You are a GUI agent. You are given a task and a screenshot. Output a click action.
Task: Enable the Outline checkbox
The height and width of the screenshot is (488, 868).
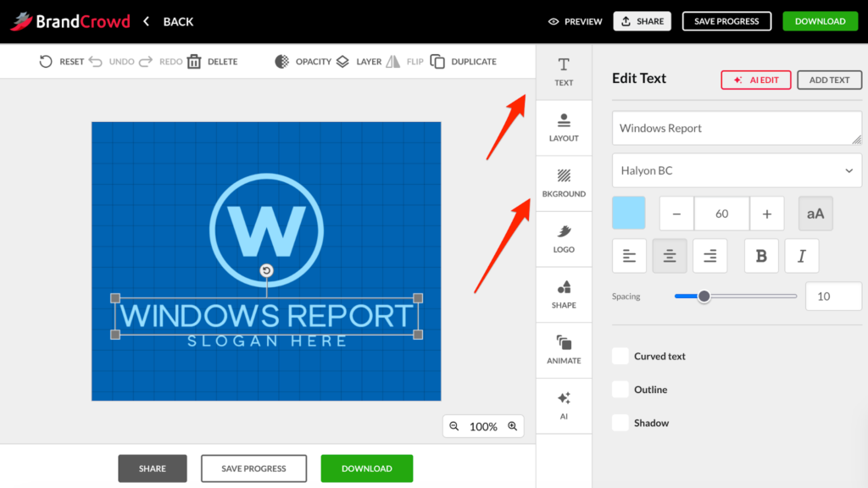[x=620, y=390]
